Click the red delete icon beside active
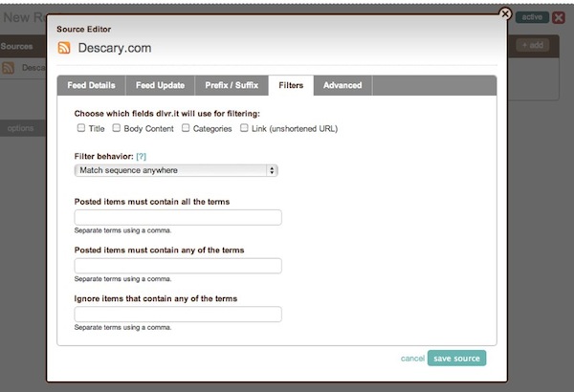Viewport: 574px width, 392px height. [559, 17]
